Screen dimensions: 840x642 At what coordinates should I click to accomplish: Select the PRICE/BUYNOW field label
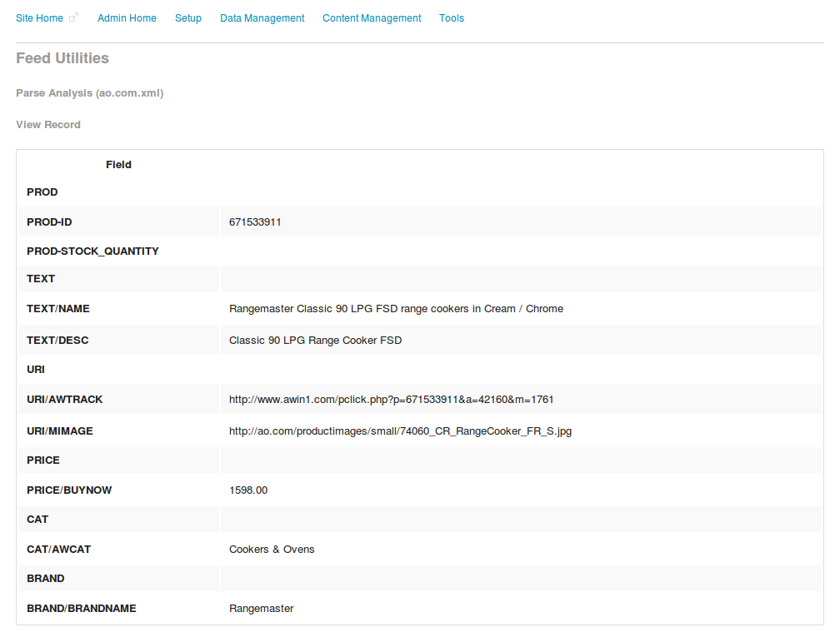[69, 490]
